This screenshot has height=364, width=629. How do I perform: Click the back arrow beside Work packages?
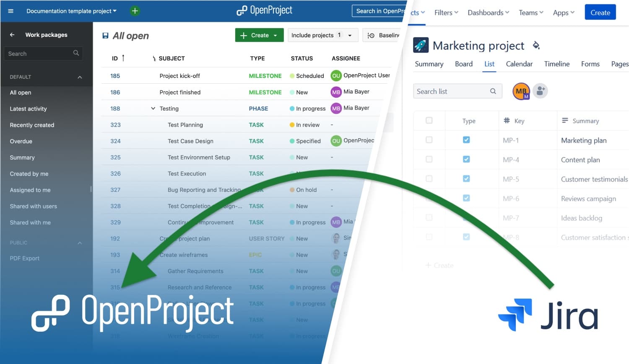[12, 35]
